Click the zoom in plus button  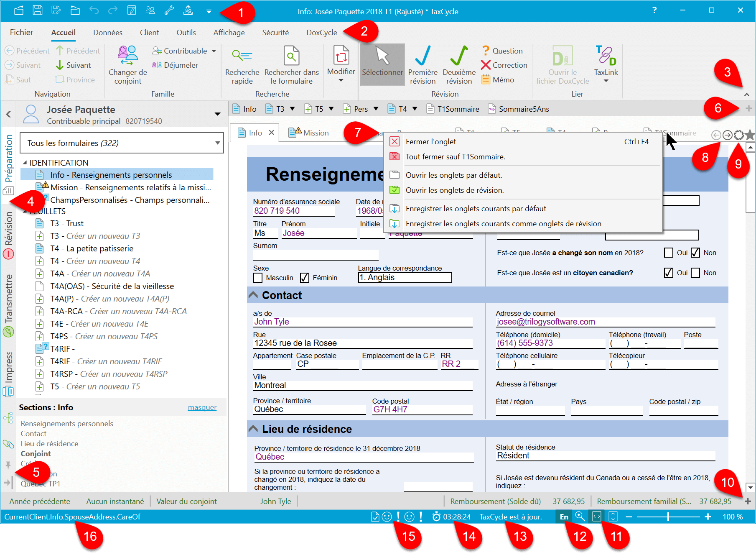click(708, 517)
